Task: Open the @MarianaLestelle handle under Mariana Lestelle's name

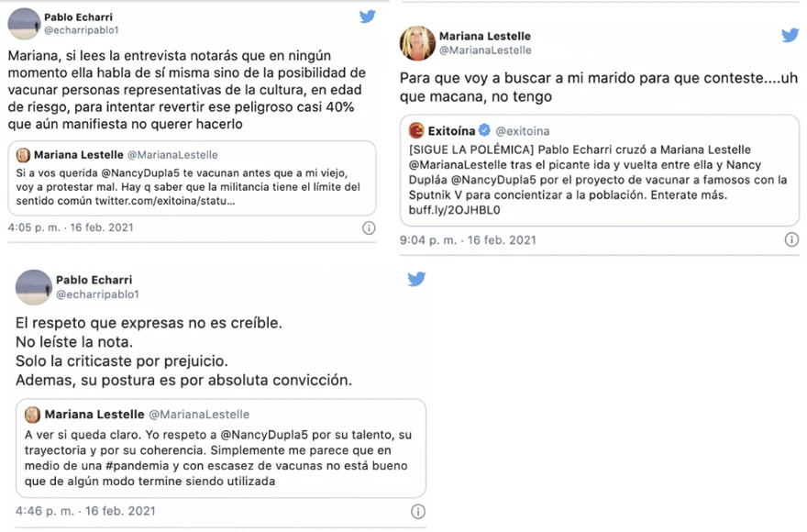Action: pyautogui.click(x=485, y=50)
